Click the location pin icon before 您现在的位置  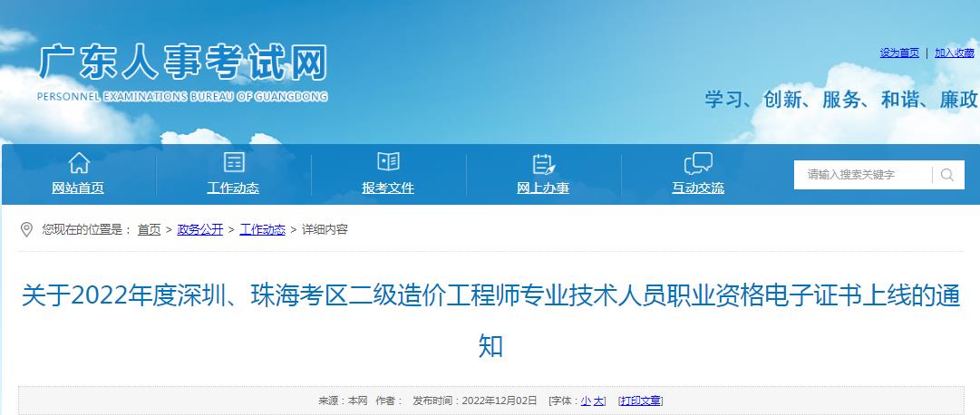(x=26, y=229)
